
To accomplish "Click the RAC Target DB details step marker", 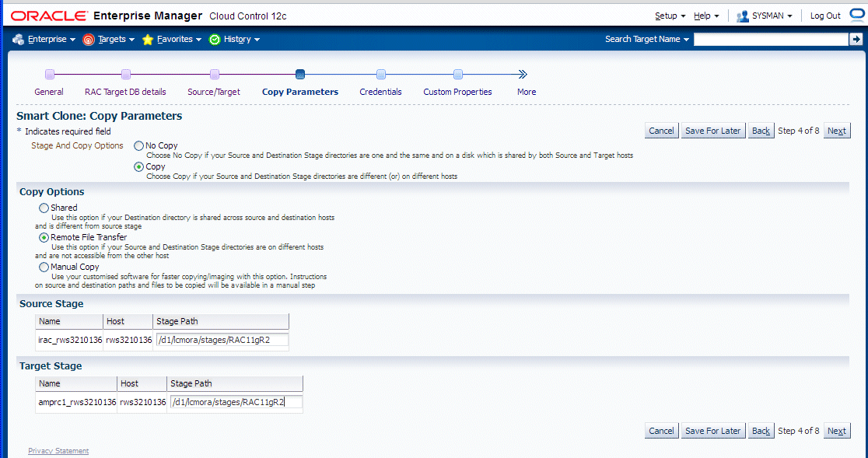I will (126, 74).
